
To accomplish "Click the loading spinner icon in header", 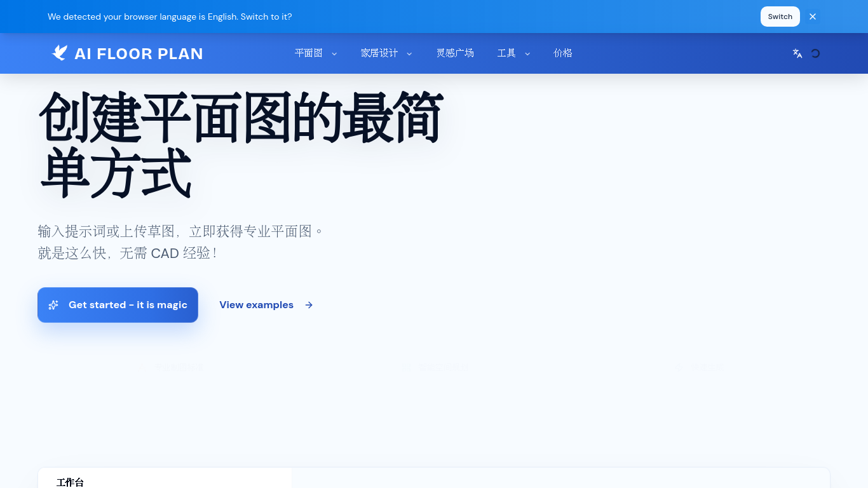I will click(815, 53).
